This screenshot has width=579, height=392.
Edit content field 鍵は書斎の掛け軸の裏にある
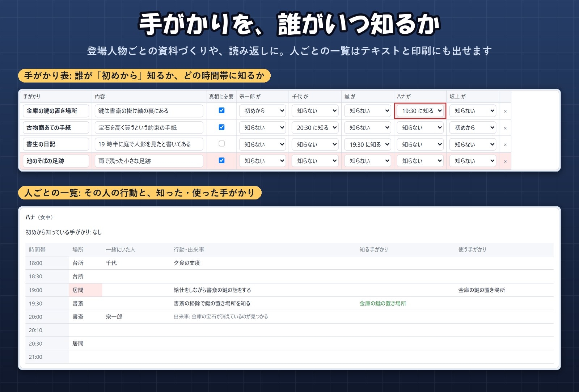[x=149, y=111]
